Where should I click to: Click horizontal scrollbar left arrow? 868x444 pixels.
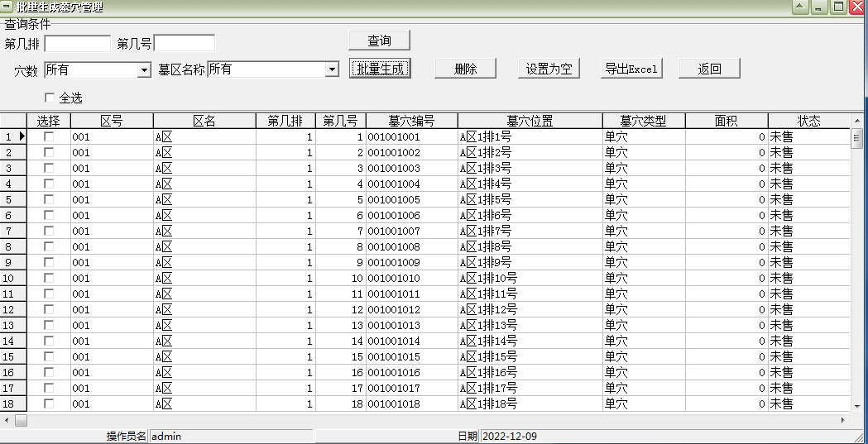(6, 421)
